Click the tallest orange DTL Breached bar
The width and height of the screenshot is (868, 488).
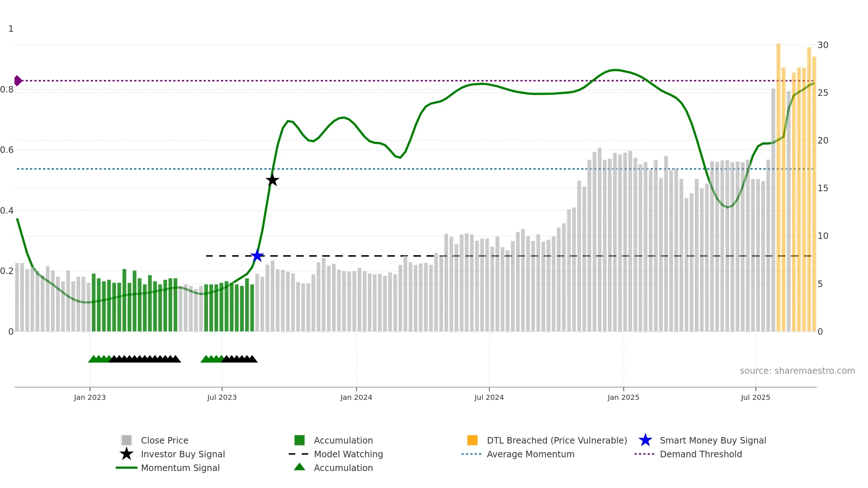(x=778, y=187)
